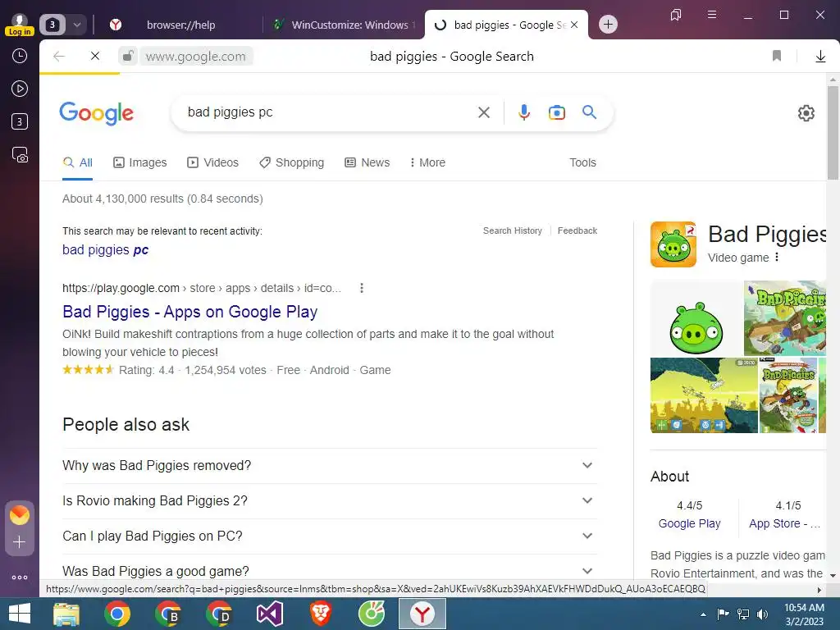Click the www.google.com address field
The width and height of the screenshot is (840, 630).
coord(195,57)
